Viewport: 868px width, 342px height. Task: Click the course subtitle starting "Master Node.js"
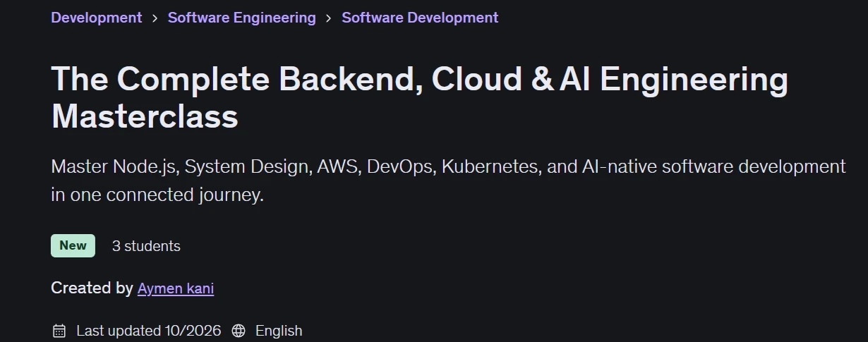(448, 181)
